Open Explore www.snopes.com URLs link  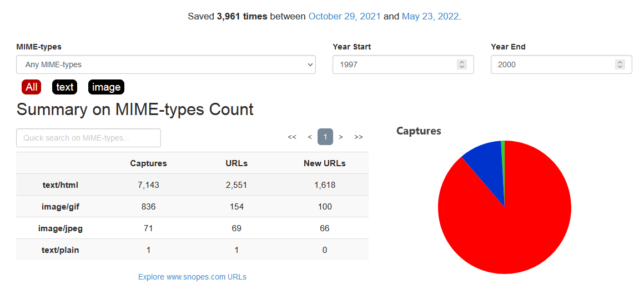[192, 277]
